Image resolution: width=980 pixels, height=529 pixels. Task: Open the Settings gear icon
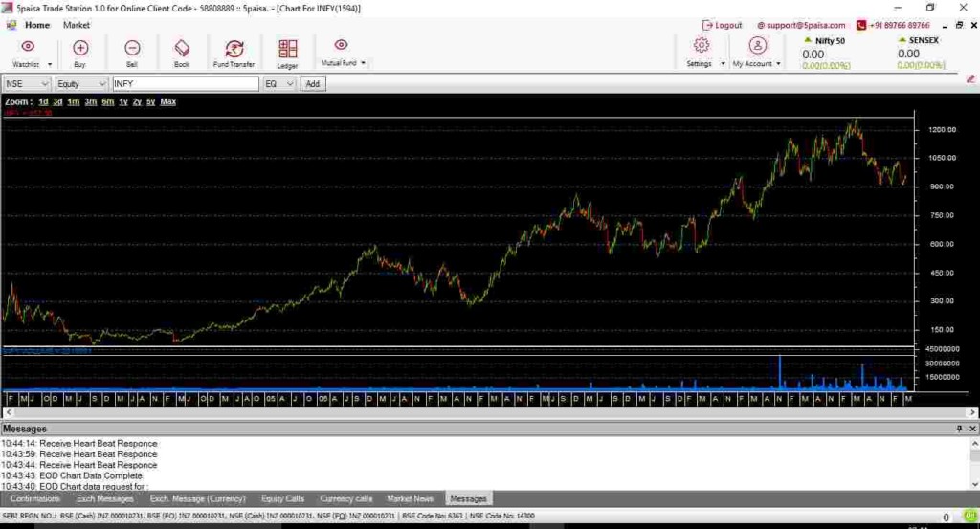point(702,46)
